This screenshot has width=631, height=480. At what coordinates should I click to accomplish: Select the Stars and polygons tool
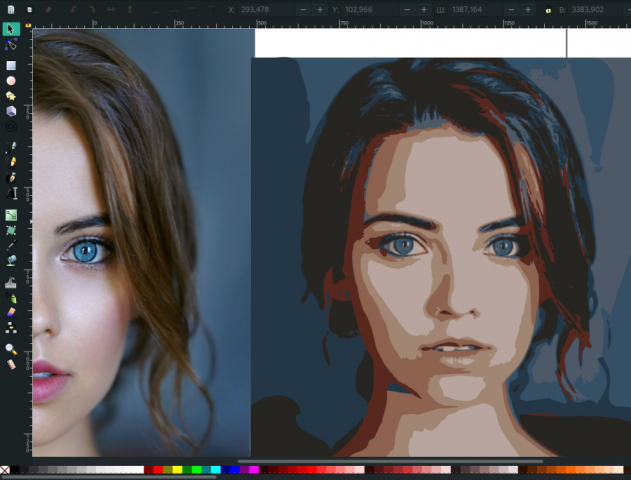click(11, 96)
